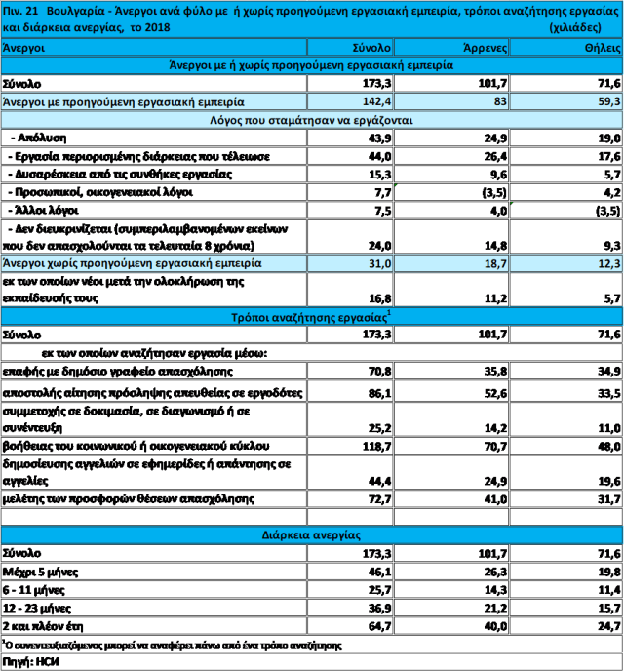Click the 142,4 total value cell
624x672 pixels.
(375, 100)
